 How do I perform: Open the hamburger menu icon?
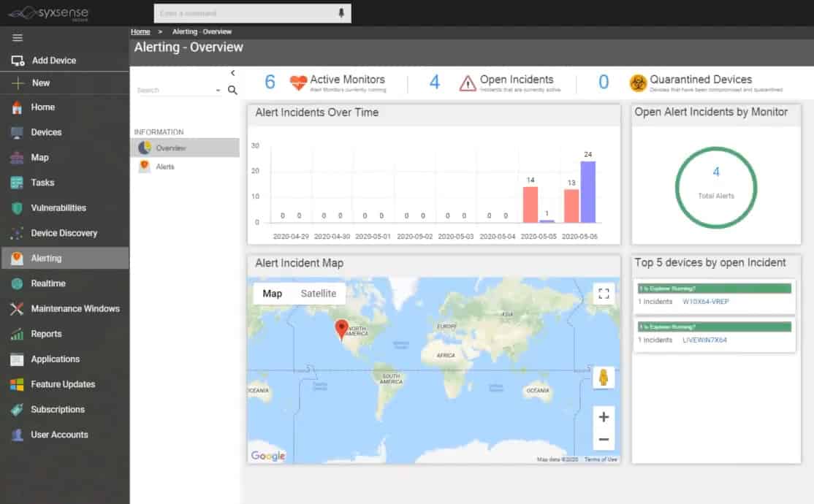(x=18, y=37)
